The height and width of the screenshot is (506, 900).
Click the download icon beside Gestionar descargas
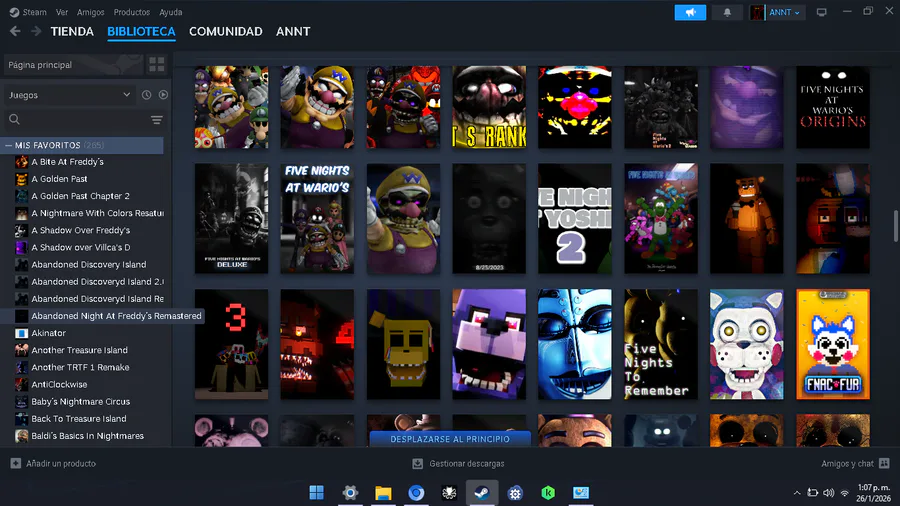coord(417,463)
